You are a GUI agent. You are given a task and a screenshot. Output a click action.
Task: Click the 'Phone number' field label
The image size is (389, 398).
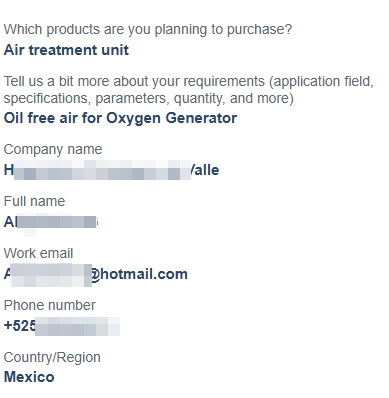pos(50,306)
